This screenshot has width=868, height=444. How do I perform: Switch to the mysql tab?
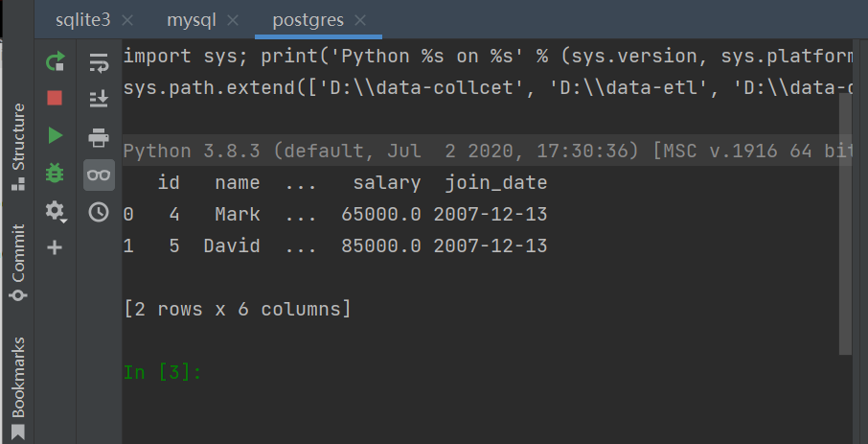click(x=191, y=20)
